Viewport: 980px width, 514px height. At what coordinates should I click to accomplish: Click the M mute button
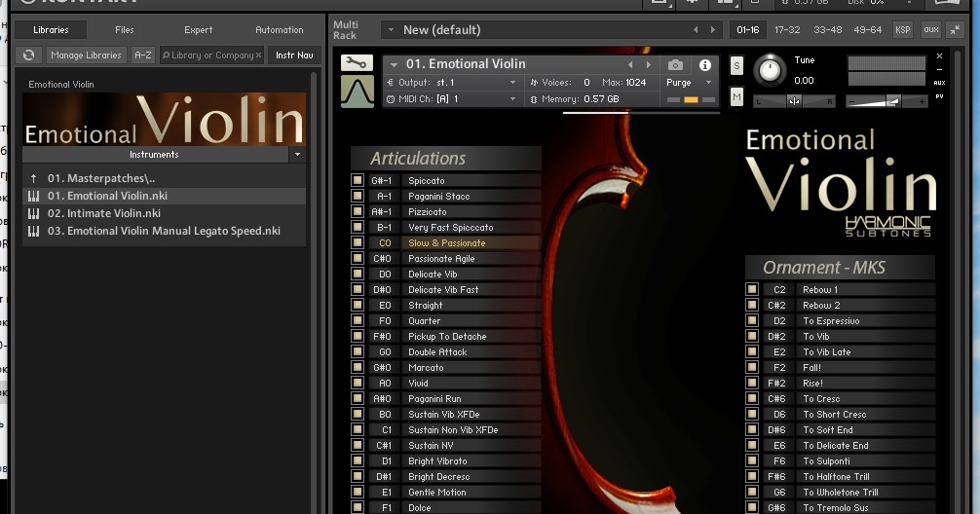tap(736, 96)
